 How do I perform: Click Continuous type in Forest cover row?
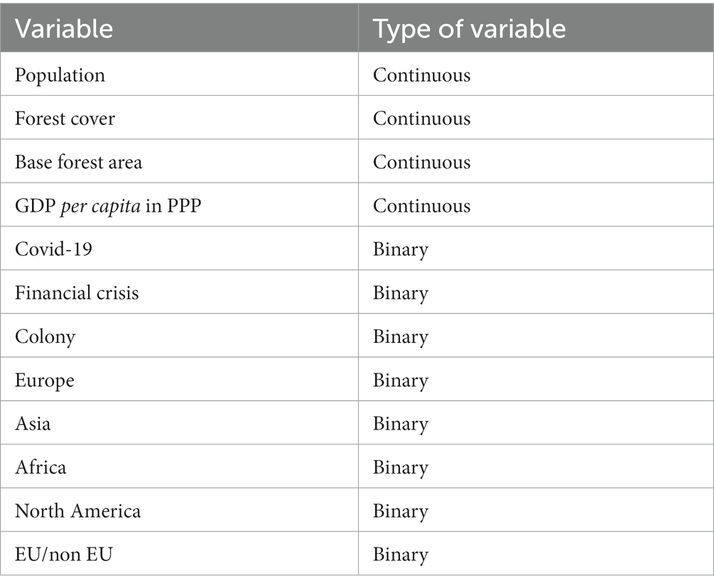422,119
